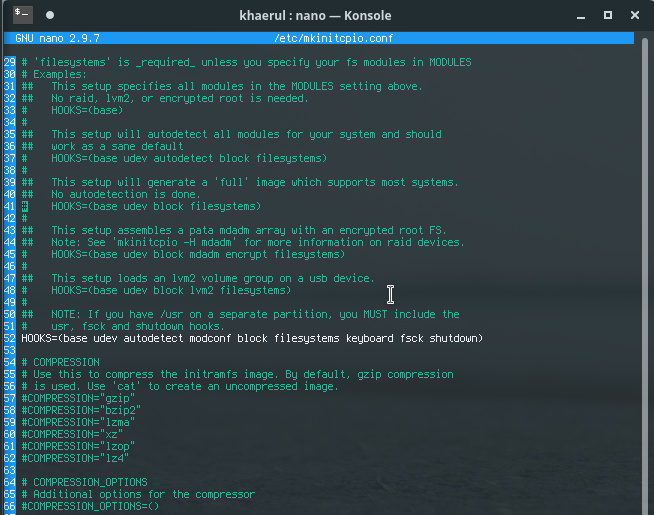This screenshot has width=654, height=515.
Task: Click '#COMPRESSION="gzip"' line
Action: point(78,398)
